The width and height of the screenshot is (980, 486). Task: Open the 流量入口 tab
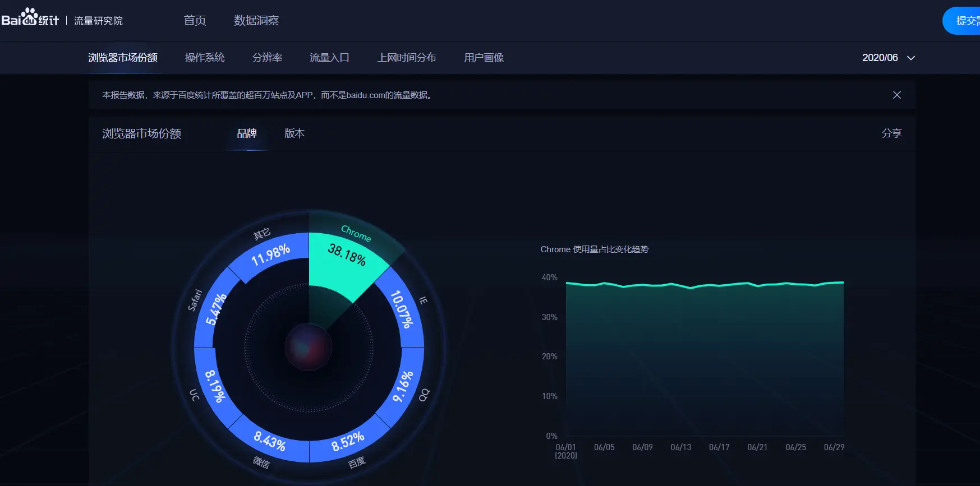click(329, 58)
